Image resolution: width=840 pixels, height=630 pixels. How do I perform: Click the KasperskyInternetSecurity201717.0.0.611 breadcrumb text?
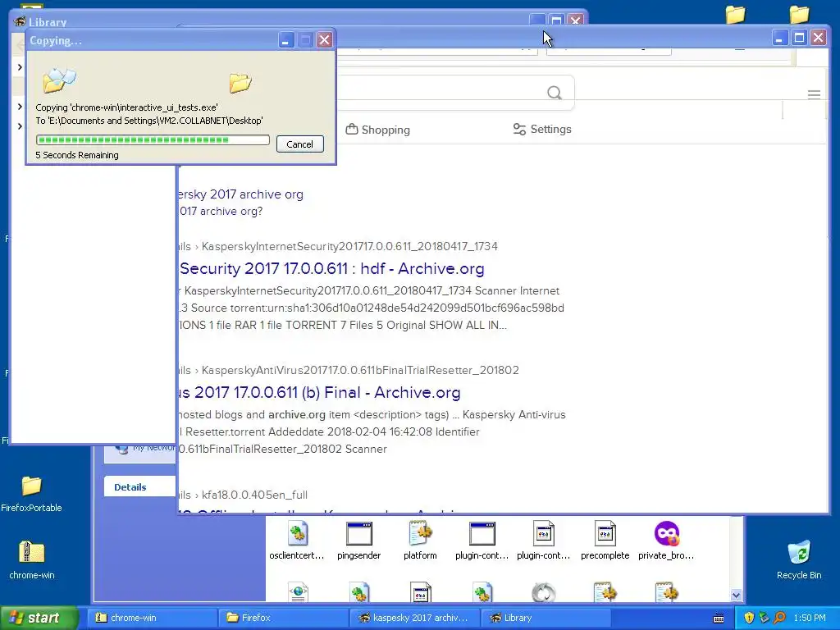pos(349,246)
